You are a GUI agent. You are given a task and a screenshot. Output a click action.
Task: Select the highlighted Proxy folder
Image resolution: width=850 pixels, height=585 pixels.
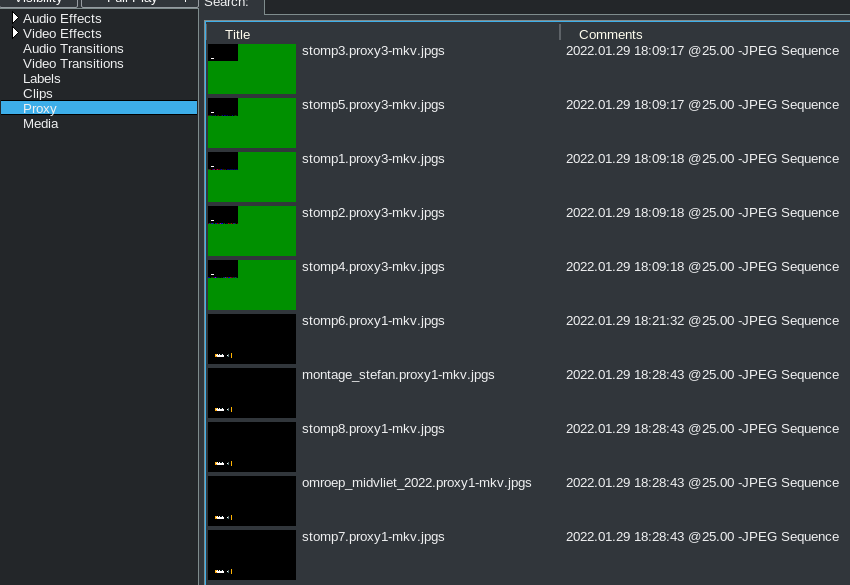(x=40, y=108)
